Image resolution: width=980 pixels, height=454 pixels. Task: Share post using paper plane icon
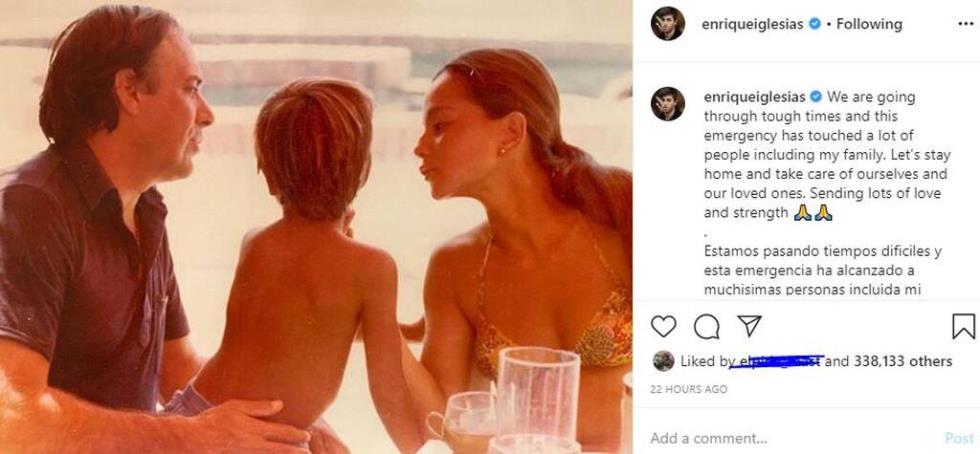click(x=749, y=326)
